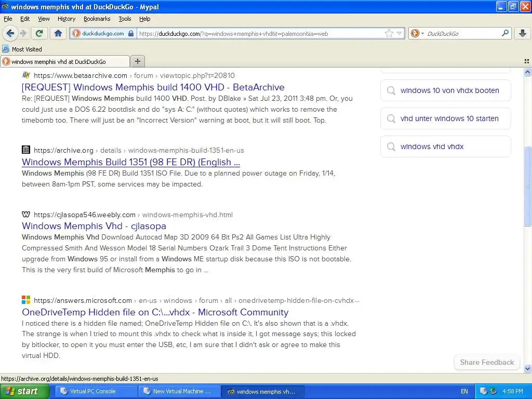Select the windows memphis vhd DuckDuckGo tab
This screenshot has height=399, width=532.
click(65, 61)
